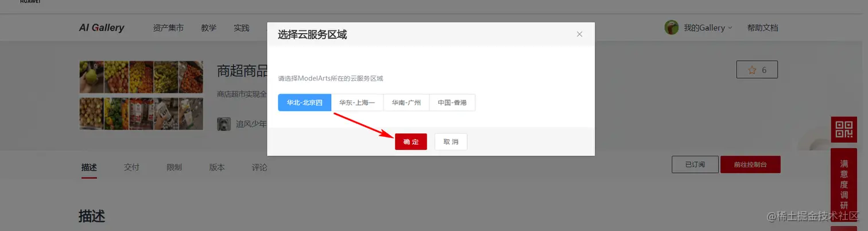Switch to the 版本 tab
868x231 pixels.
coord(216,167)
